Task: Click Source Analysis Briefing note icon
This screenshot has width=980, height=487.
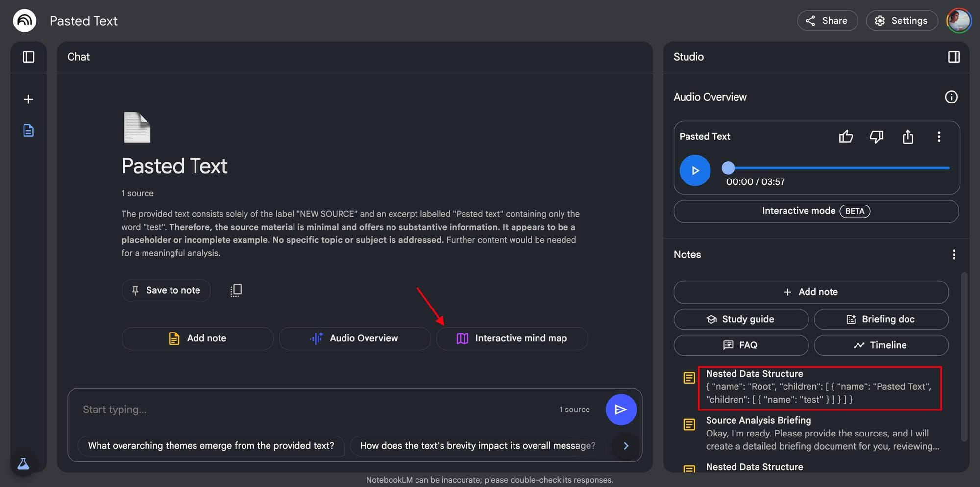Action: point(689,424)
